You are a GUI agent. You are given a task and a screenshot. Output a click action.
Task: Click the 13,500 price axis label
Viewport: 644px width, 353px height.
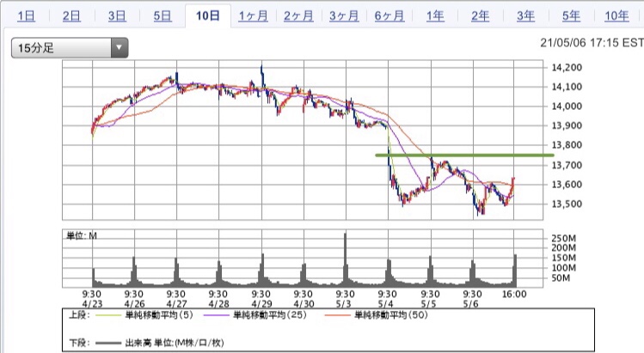[x=567, y=204]
